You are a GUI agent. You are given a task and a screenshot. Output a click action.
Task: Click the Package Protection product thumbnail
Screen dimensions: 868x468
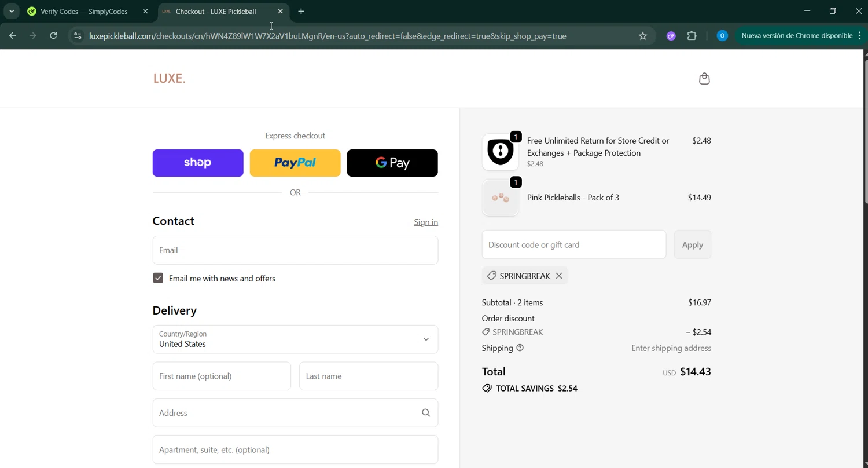click(501, 152)
